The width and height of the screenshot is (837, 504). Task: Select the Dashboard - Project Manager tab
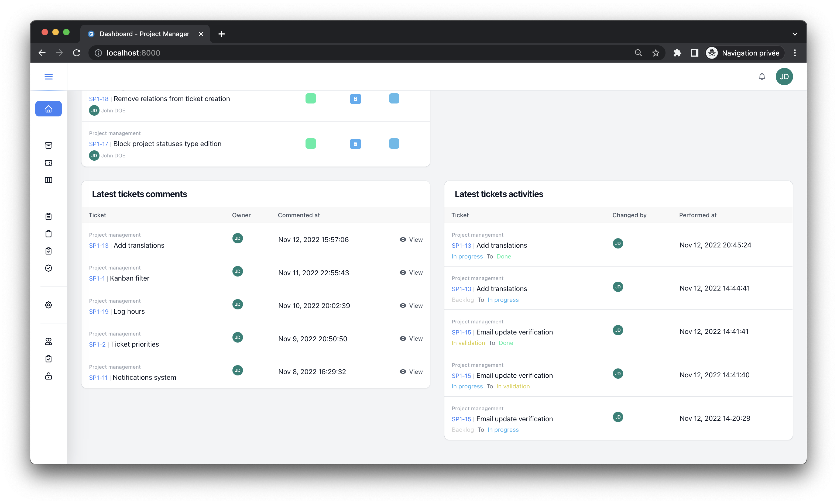[x=144, y=34]
